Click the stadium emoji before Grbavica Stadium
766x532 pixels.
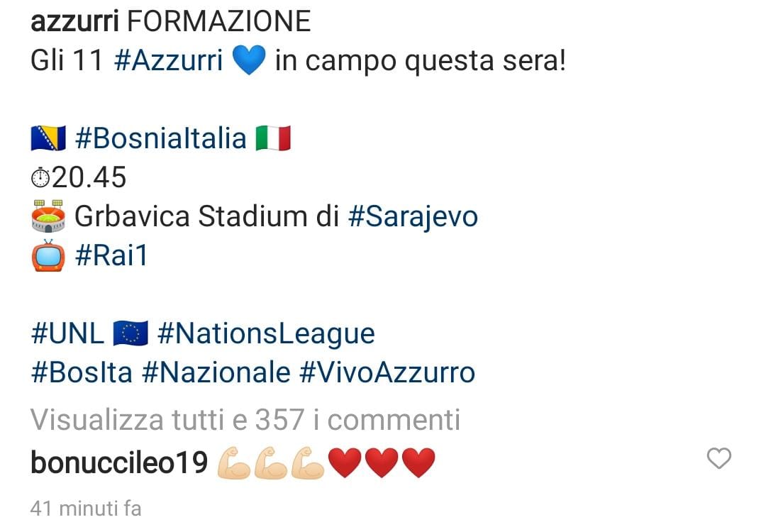pyautogui.click(x=47, y=216)
